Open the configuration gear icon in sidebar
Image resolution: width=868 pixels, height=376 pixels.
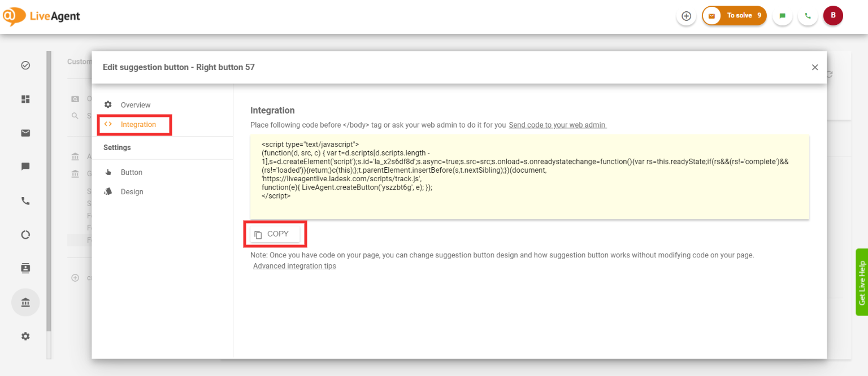point(25,336)
